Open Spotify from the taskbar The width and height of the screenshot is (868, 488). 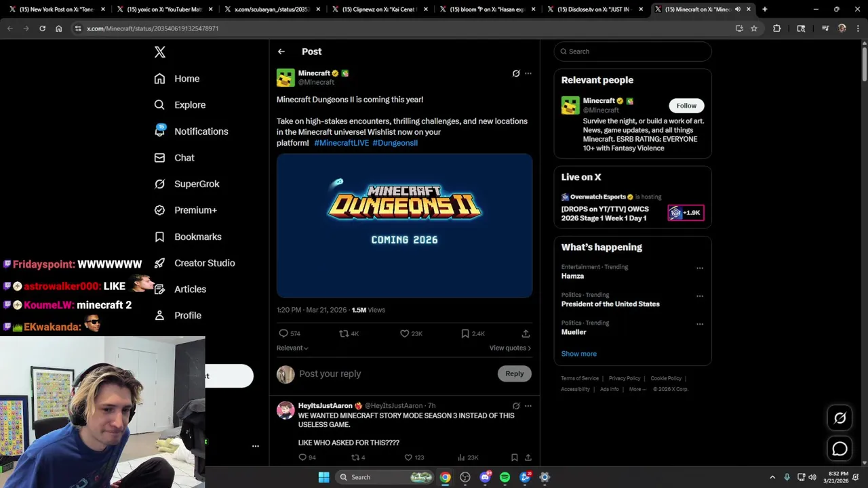pyautogui.click(x=505, y=477)
